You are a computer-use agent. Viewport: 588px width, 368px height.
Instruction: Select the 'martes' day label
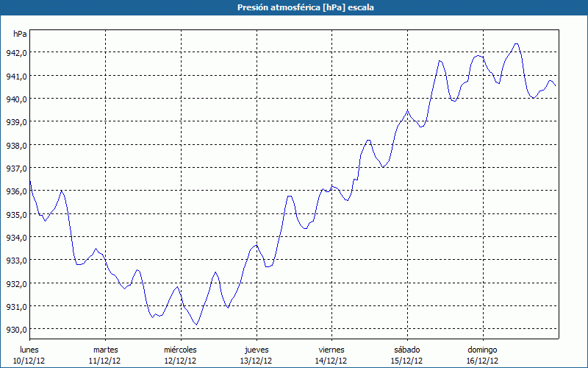tap(105, 349)
